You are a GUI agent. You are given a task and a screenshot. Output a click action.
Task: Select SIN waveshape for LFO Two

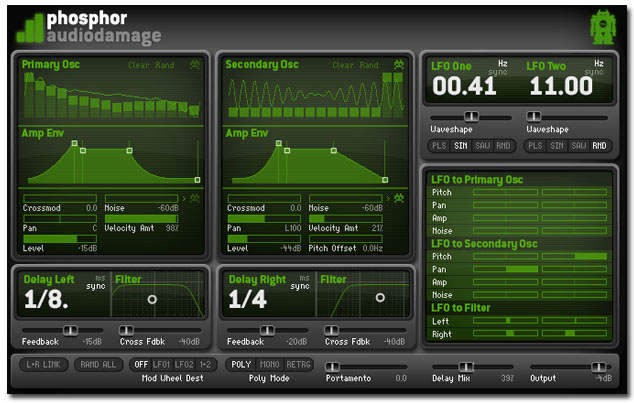point(557,146)
